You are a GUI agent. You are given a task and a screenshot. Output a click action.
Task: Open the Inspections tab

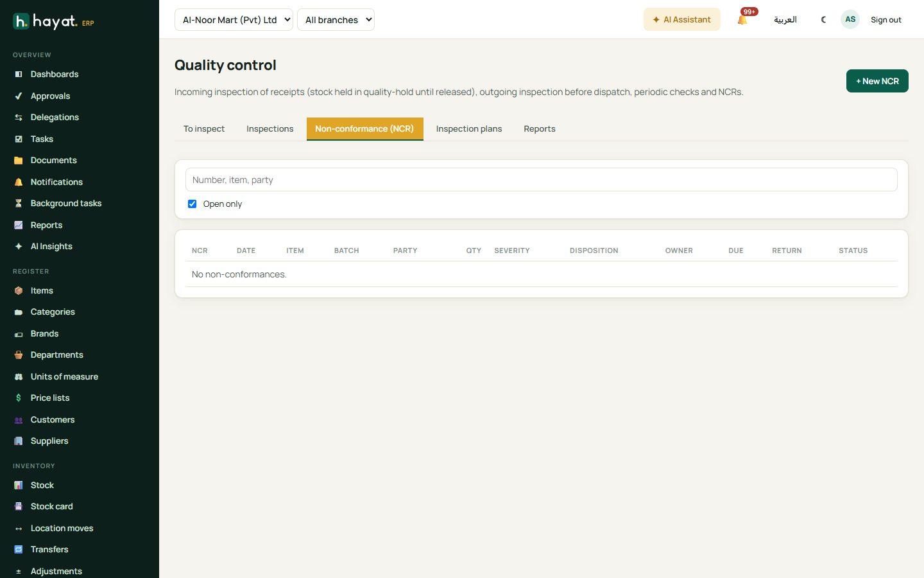270,129
